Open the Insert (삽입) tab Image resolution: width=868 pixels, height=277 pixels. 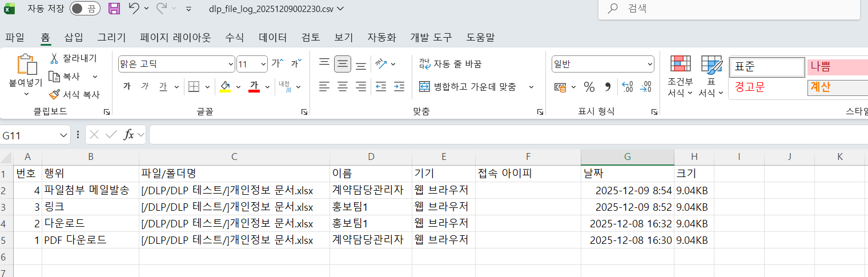point(74,38)
